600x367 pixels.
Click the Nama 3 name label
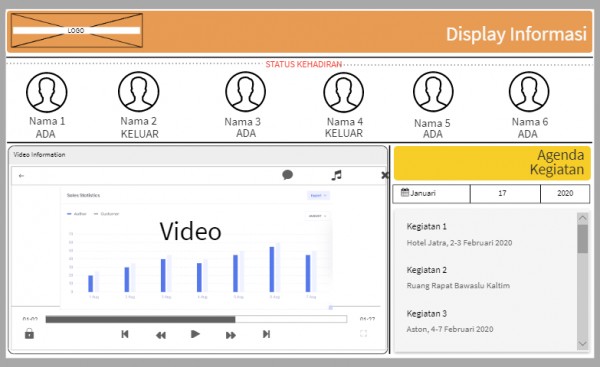(x=243, y=122)
